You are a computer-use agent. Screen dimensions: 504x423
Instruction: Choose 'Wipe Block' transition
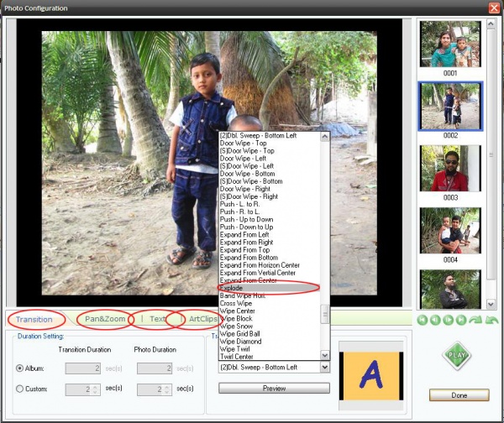click(x=270, y=319)
